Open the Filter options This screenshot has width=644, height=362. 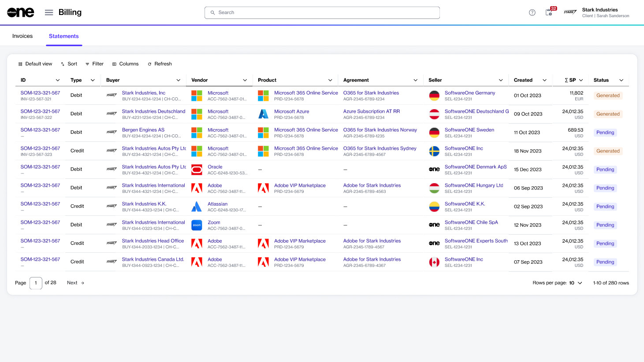(94, 64)
